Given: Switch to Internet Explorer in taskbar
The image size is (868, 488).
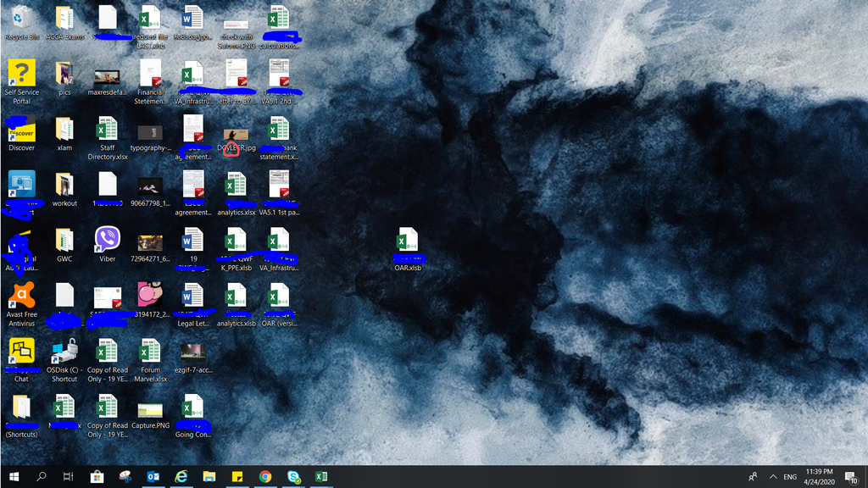Looking at the screenshot, I should 181,476.
